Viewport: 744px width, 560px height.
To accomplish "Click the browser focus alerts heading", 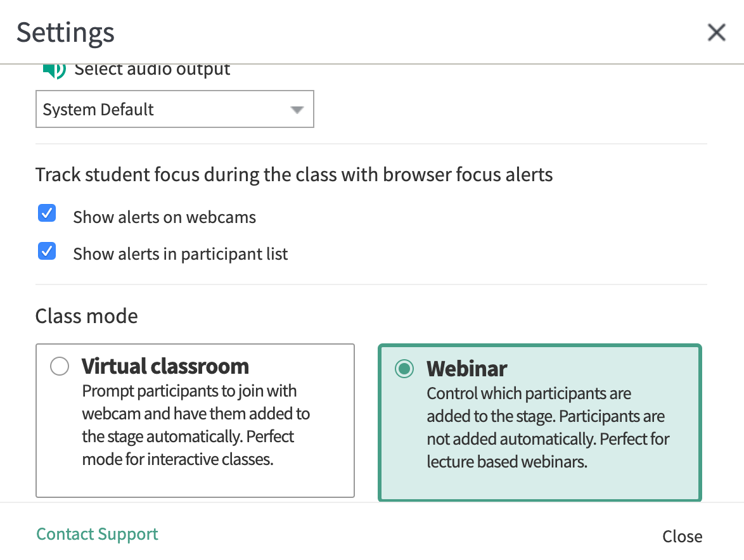I will tap(294, 175).
